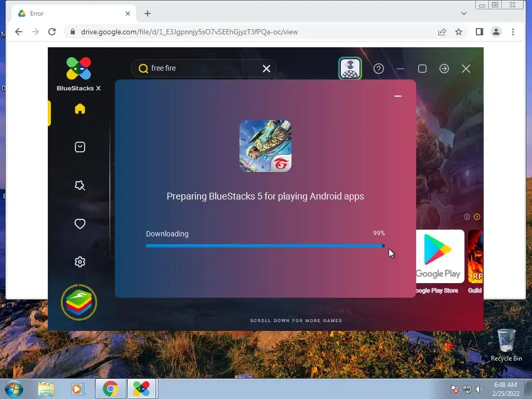Click the Chrome address bar URL
The width and height of the screenshot is (532, 399).
(x=189, y=32)
